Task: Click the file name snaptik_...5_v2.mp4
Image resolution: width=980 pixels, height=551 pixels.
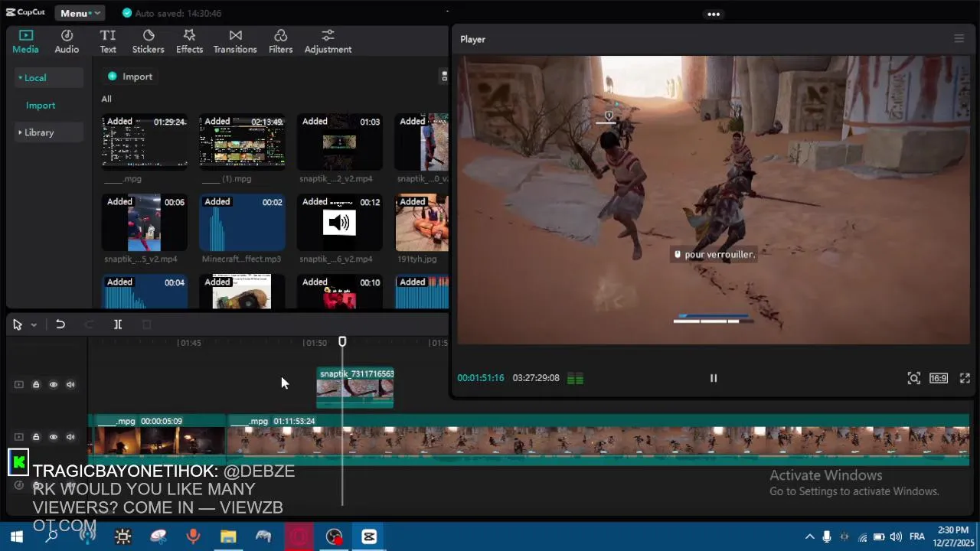Action: click(141, 259)
